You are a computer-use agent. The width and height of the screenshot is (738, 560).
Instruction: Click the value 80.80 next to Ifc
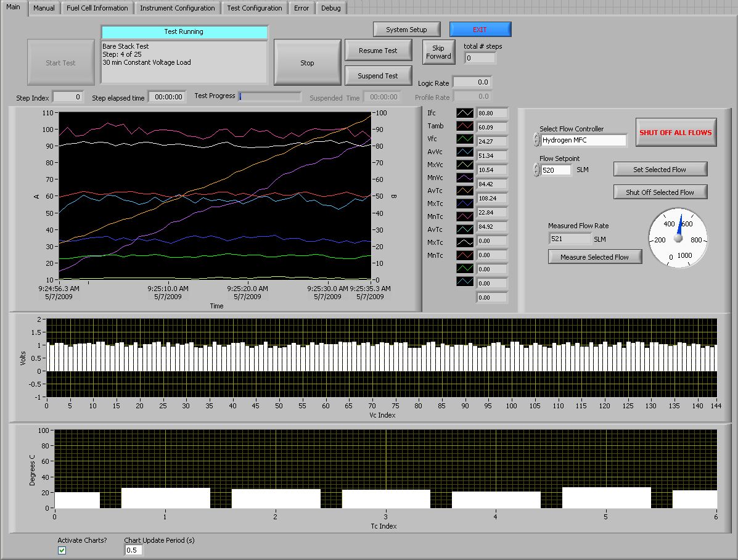(x=493, y=113)
